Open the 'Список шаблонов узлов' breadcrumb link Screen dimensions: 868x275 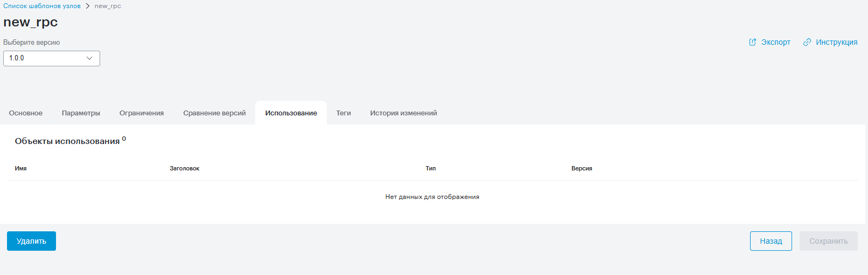tap(42, 6)
